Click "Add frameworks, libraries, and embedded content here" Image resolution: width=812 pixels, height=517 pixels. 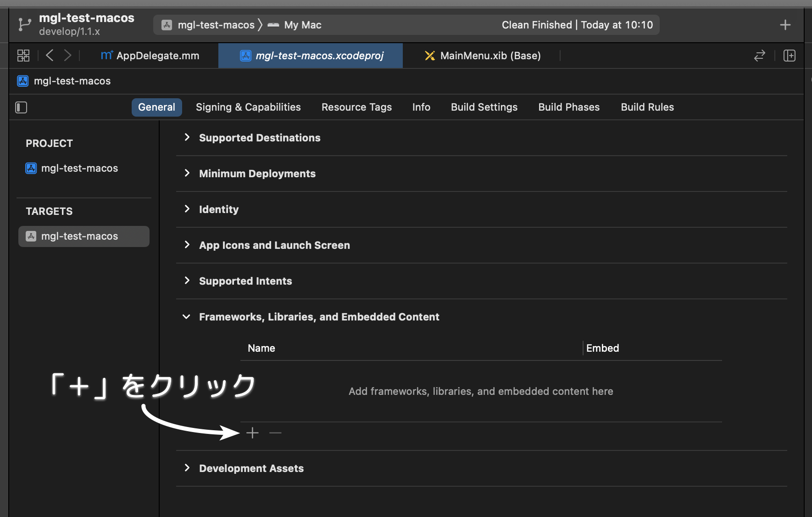(x=481, y=391)
